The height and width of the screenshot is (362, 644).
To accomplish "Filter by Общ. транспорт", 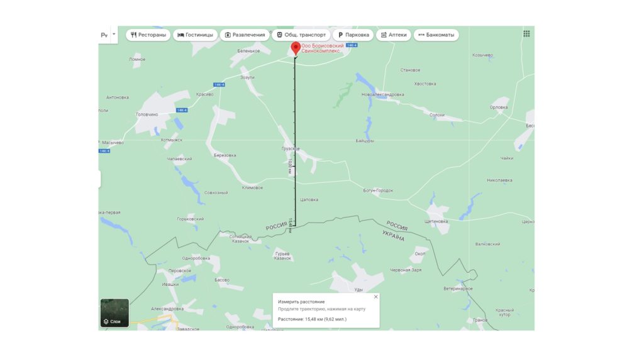I will point(301,35).
